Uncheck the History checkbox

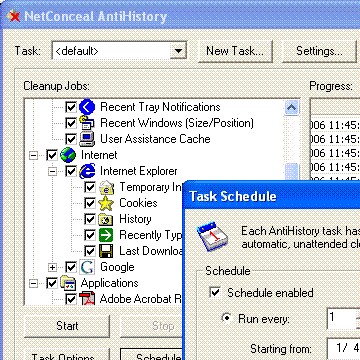(x=90, y=219)
